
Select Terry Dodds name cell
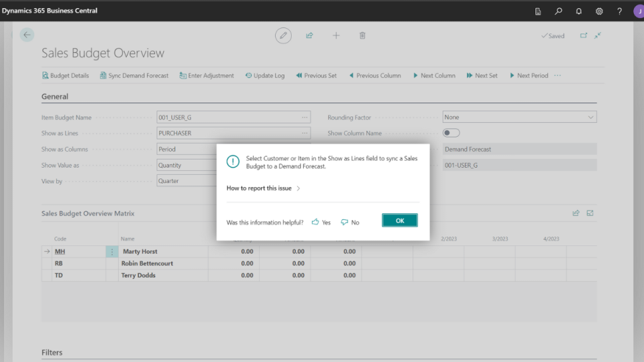[163, 276]
